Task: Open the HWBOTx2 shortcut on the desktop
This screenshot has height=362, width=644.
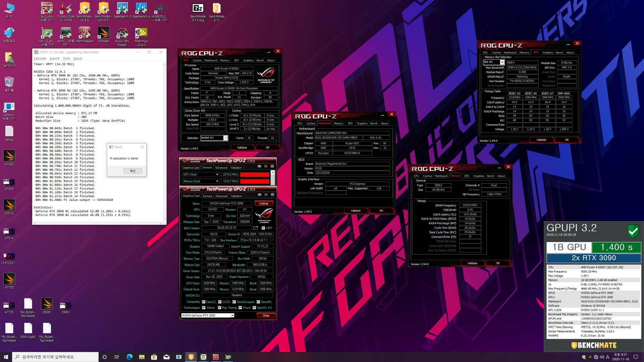Action: pos(160,12)
